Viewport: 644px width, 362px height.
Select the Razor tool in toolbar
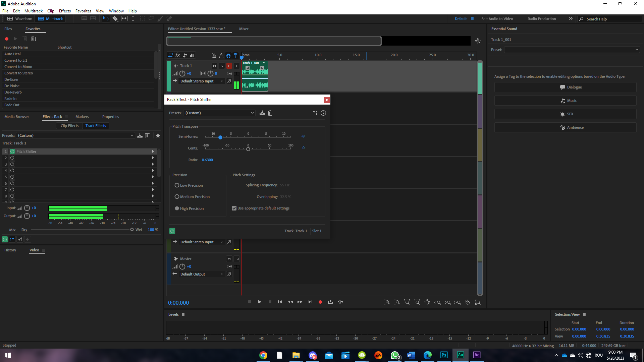tap(115, 19)
